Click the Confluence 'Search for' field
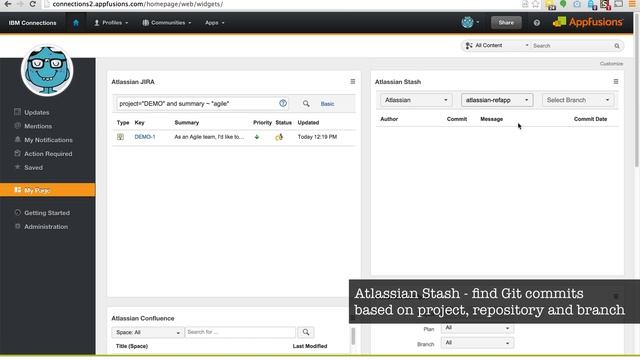 [x=240, y=332]
